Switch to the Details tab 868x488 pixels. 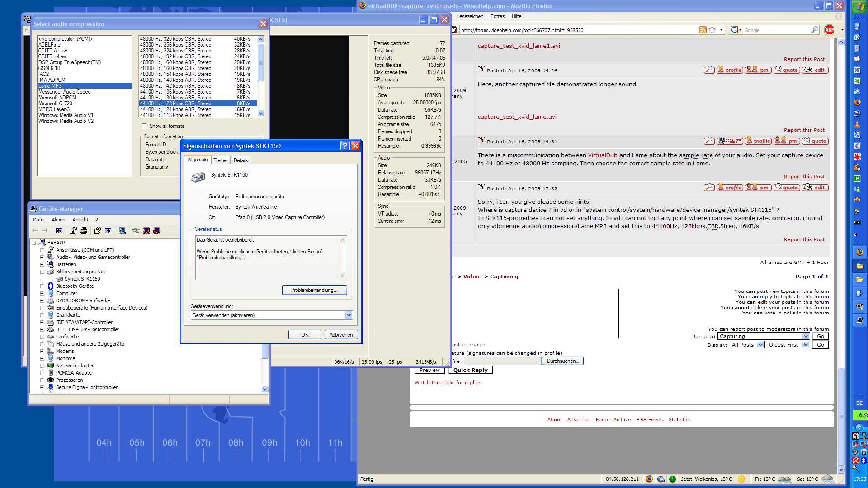click(241, 160)
